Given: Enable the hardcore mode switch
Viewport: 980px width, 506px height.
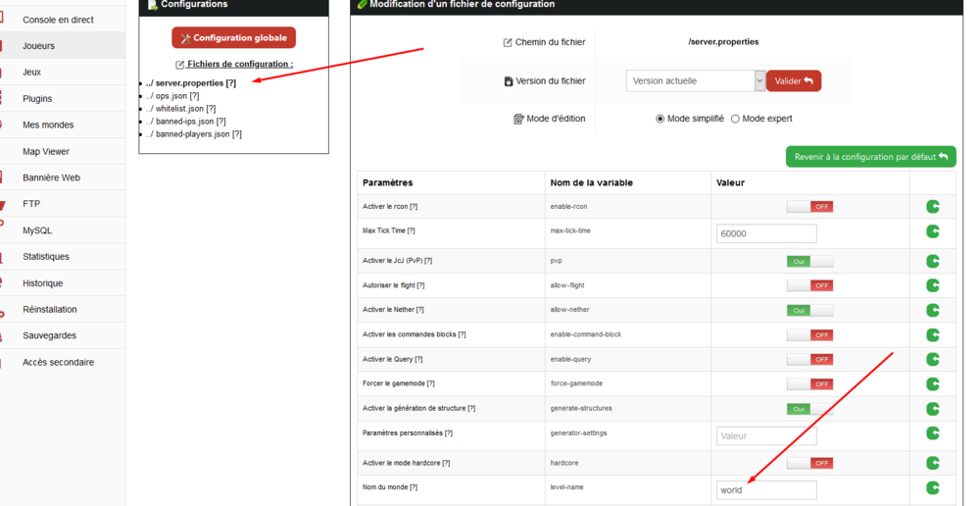Looking at the screenshot, I should 809,463.
